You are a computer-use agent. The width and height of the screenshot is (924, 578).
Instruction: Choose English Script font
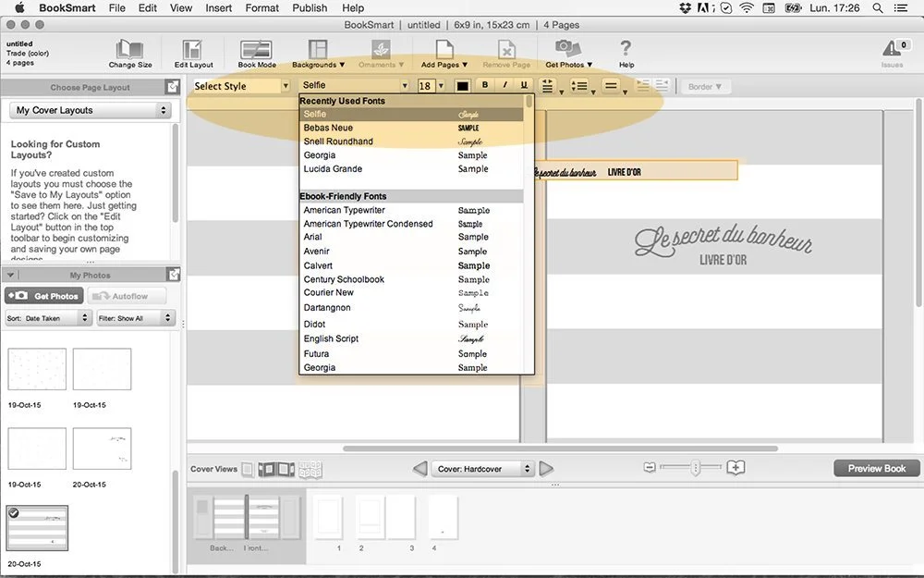411,339
